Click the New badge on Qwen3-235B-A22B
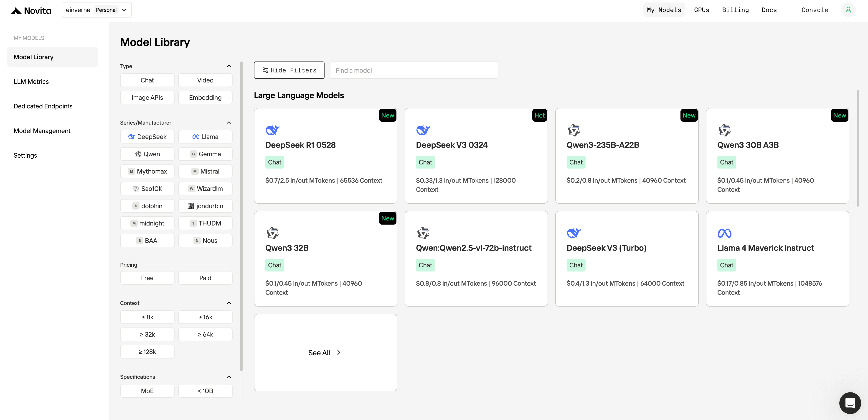Viewport: 868px width, 420px height. pyautogui.click(x=689, y=115)
